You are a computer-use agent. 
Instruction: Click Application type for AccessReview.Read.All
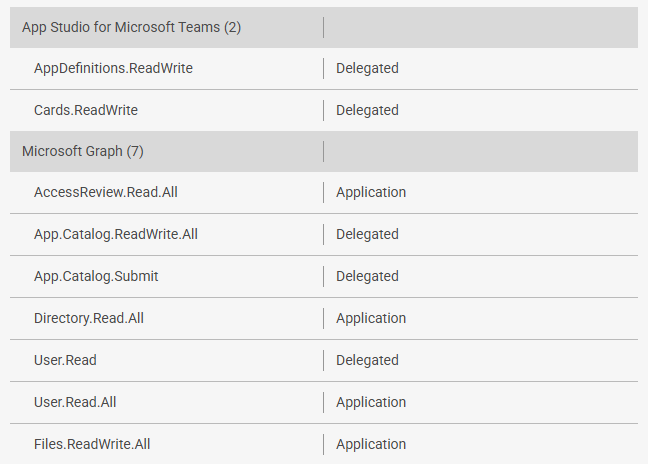pyautogui.click(x=371, y=192)
